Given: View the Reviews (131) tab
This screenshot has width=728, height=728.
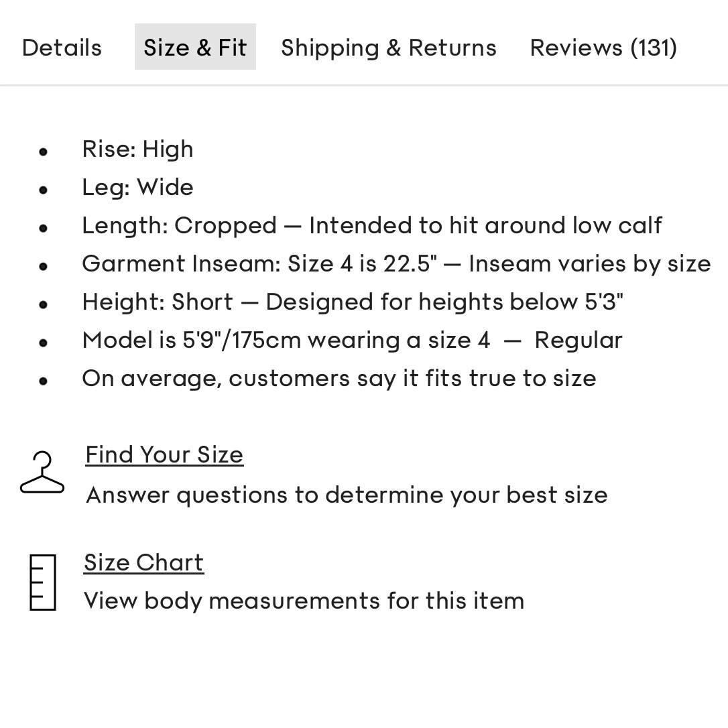Looking at the screenshot, I should pos(603,47).
